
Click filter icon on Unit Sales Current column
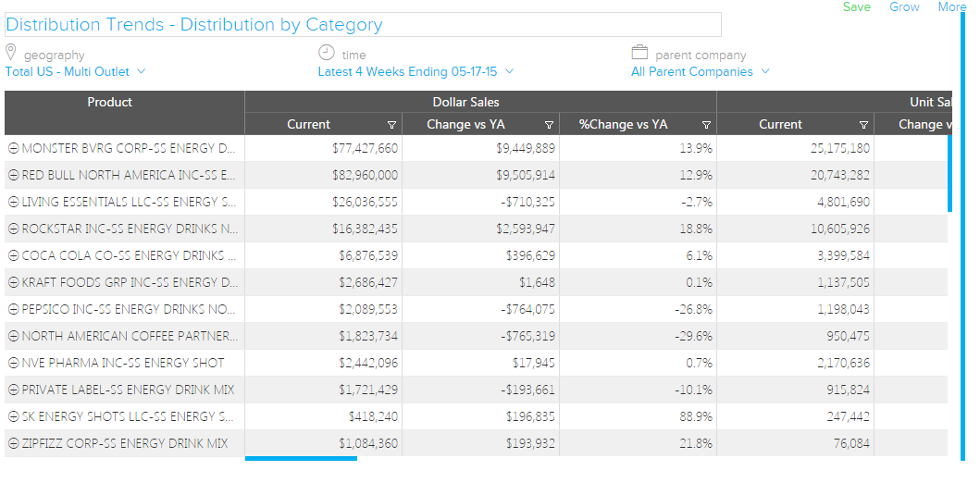pos(863,125)
